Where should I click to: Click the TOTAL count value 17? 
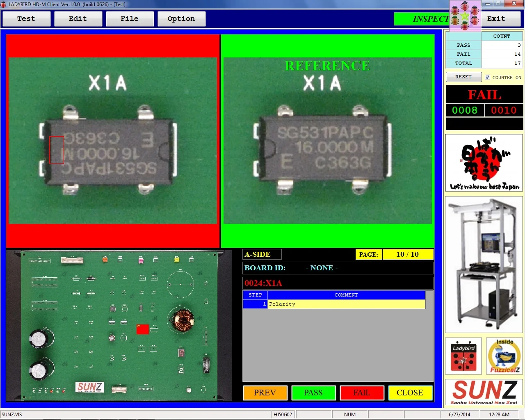tap(502, 63)
